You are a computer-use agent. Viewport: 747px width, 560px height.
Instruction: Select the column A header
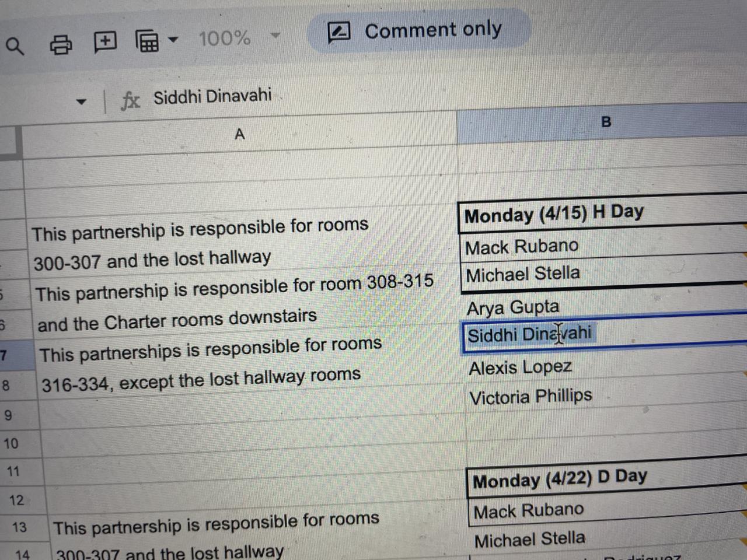[x=239, y=135]
